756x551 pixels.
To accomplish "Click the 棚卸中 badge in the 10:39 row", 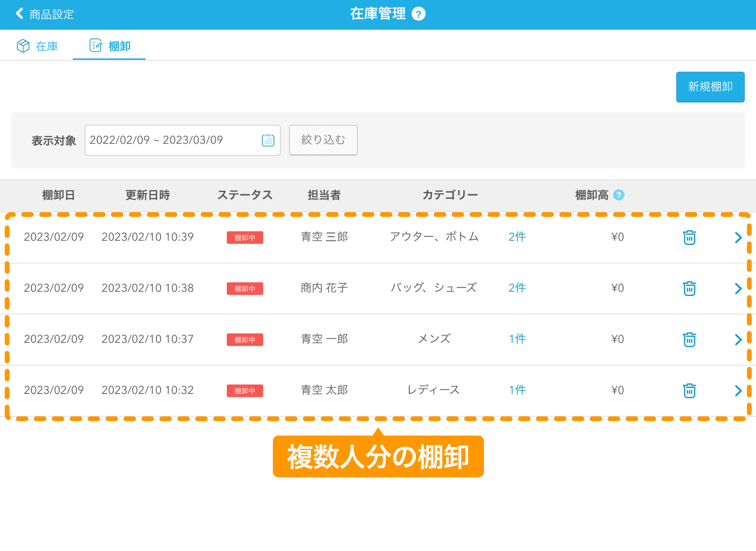I will coord(245,238).
